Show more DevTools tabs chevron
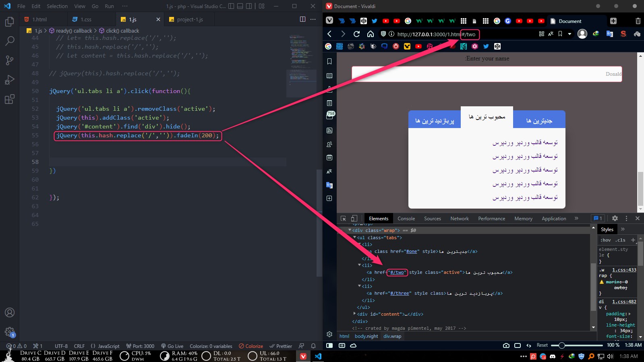The image size is (644, 362). 576,218
